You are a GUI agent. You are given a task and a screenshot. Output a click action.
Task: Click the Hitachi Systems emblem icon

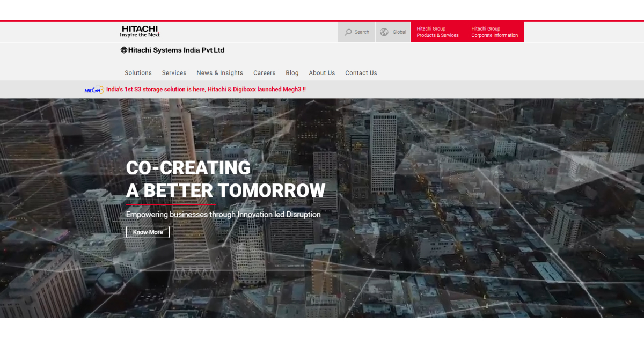click(124, 50)
